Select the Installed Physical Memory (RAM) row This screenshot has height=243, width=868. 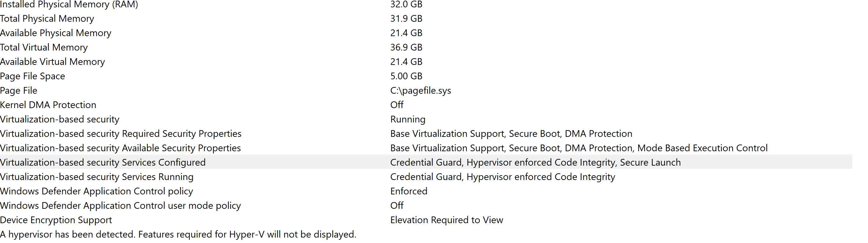69,4
